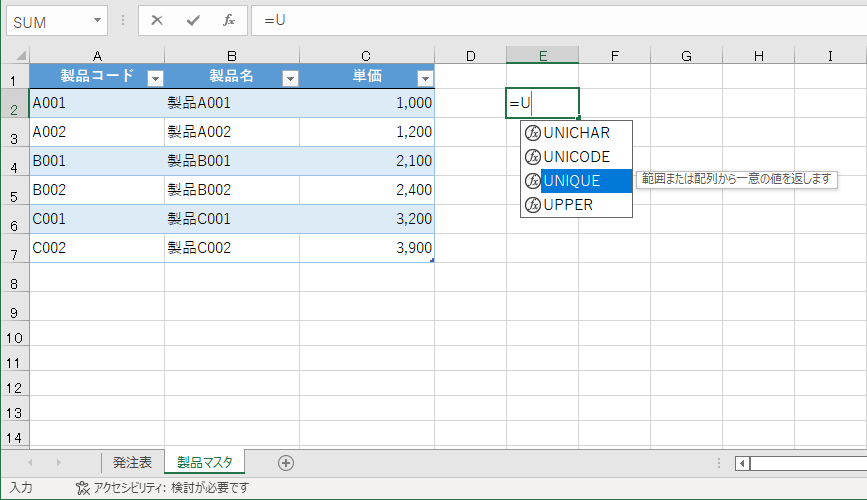867x500 pixels.
Task: Switch to the 発注表 sheet tab
Action: tap(132, 462)
